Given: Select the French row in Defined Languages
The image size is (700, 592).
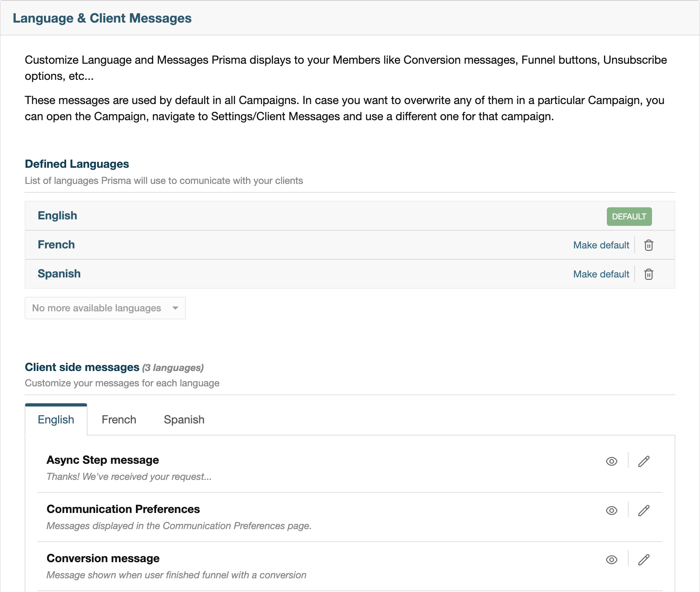Looking at the screenshot, I should [350, 245].
